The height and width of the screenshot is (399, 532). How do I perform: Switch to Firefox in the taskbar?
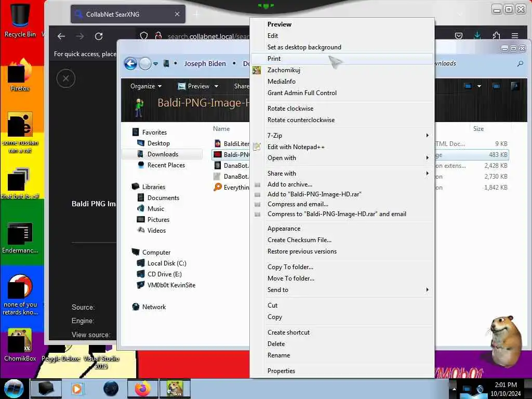[143, 389]
